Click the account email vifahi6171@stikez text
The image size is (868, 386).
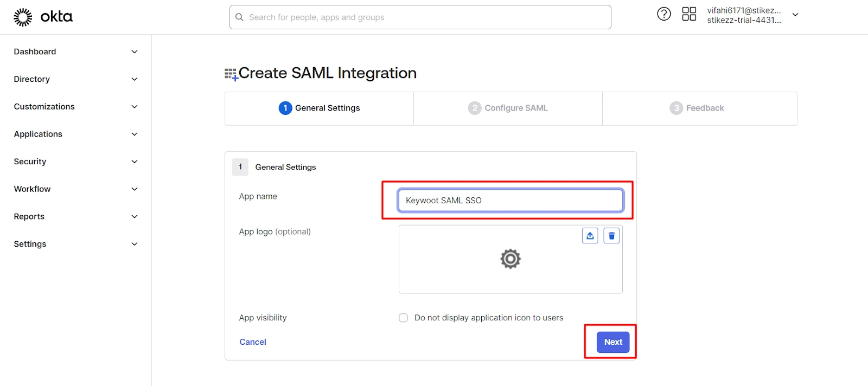[744, 10]
